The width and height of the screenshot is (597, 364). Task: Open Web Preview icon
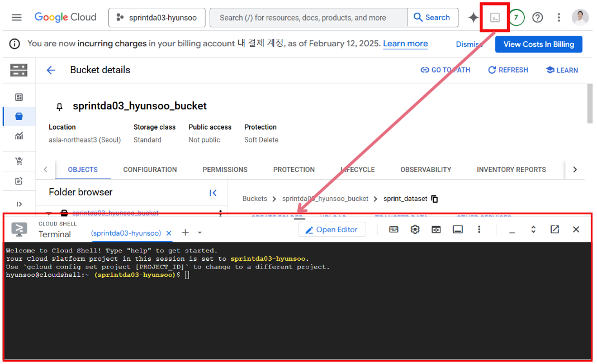pos(436,229)
